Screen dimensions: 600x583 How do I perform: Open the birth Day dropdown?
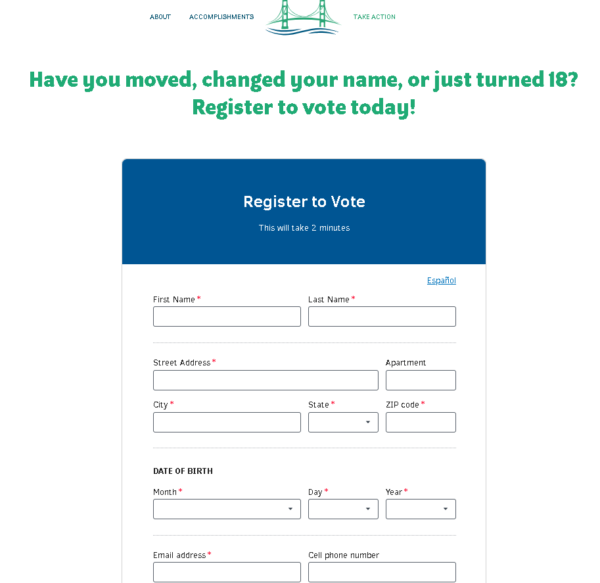[x=342, y=509]
